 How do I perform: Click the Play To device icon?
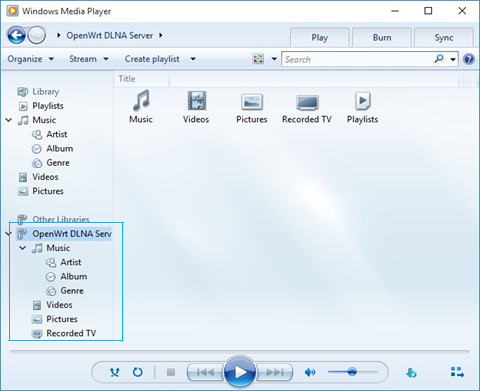click(411, 372)
